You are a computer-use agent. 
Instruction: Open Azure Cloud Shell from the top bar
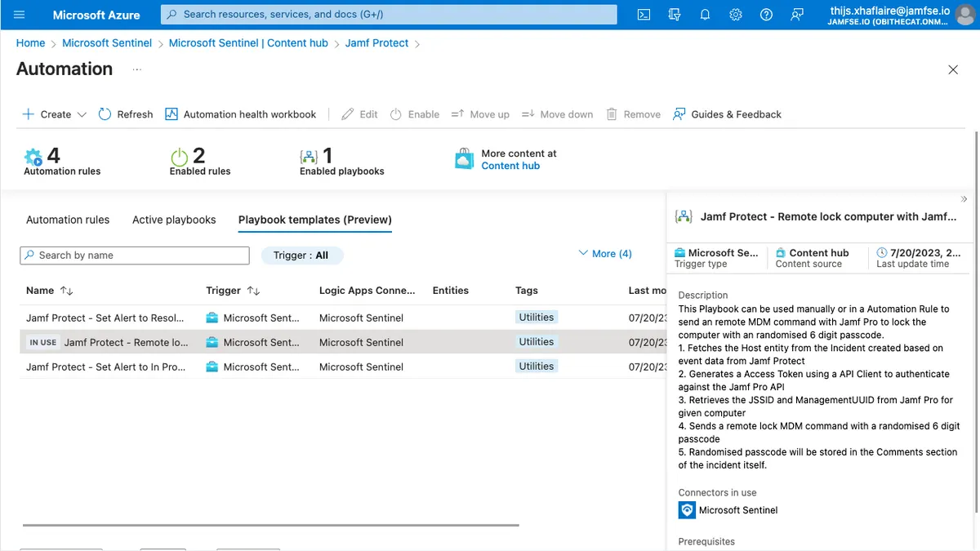644,14
